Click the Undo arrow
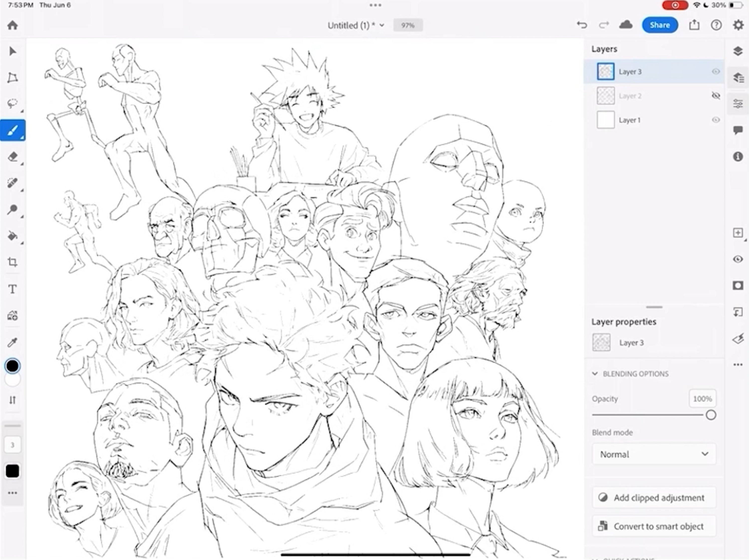 [582, 25]
